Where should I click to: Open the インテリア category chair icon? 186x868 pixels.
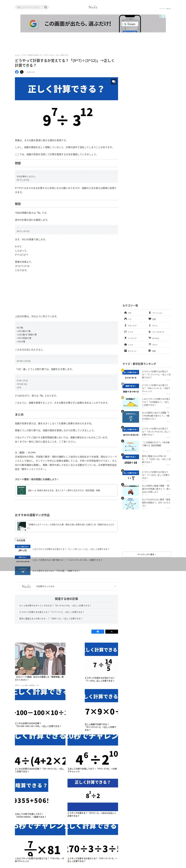point(126,338)
